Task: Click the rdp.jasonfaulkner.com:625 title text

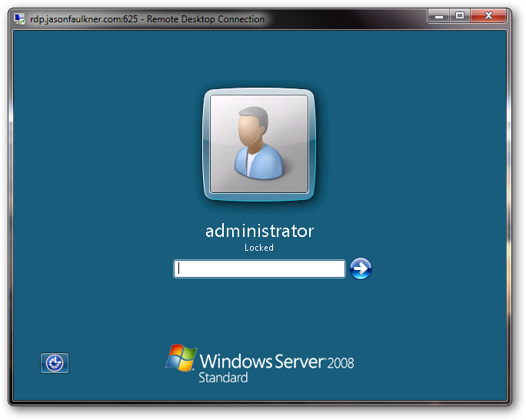Action: (84, 19)
